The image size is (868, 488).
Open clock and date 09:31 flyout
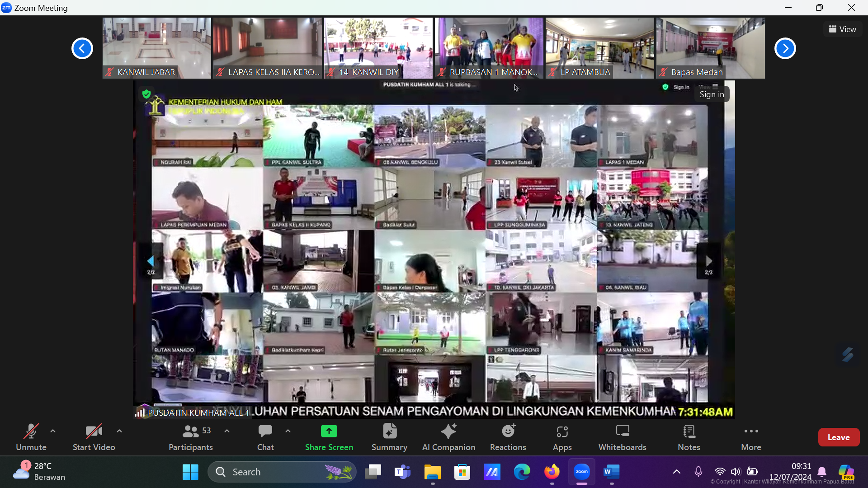tap(790, 472)
